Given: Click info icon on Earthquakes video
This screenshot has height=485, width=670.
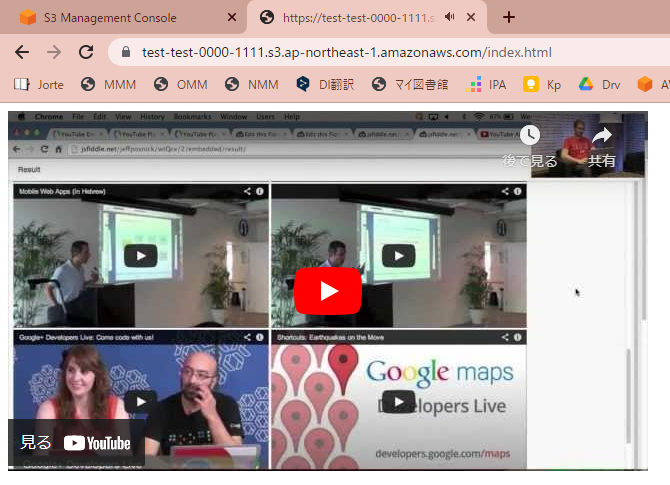Looking at the screenshot, I should pyautogui.click(x=517, y=337).
